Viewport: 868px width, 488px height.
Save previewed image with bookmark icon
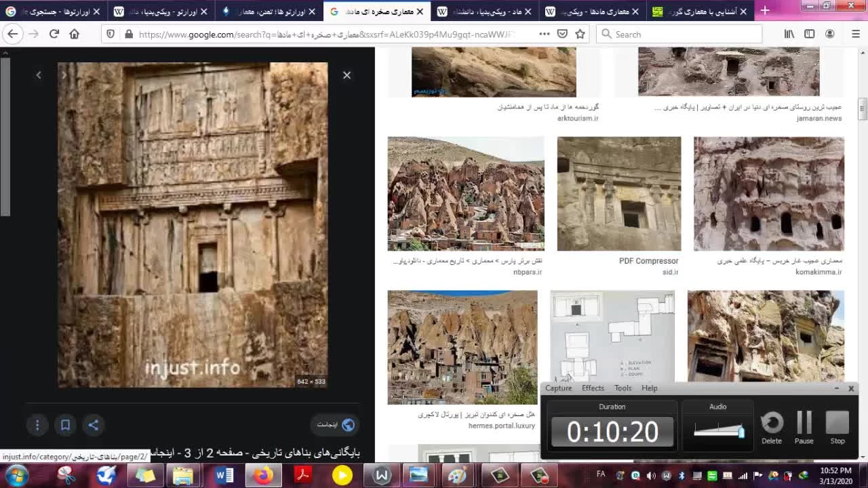(65, 425)
